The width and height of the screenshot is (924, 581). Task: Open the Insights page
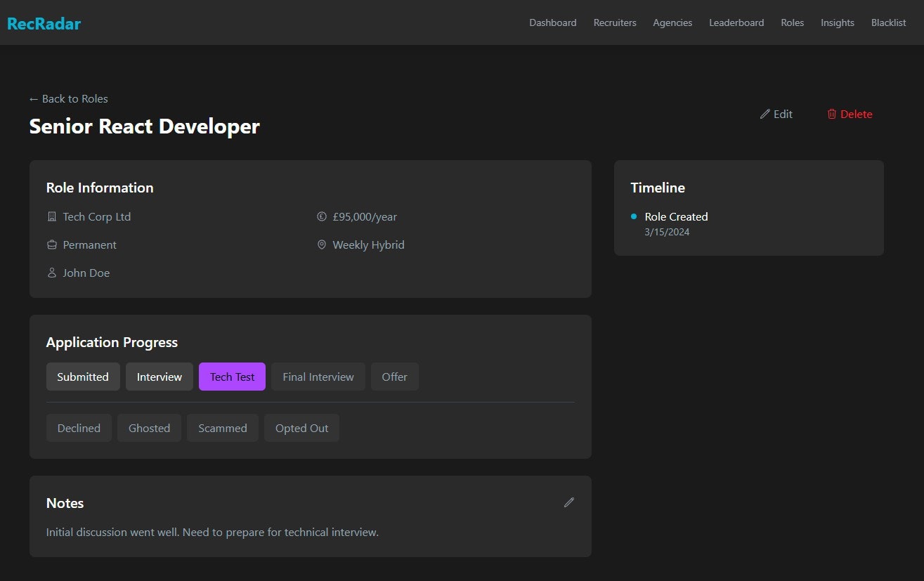(x=837, y=22)
